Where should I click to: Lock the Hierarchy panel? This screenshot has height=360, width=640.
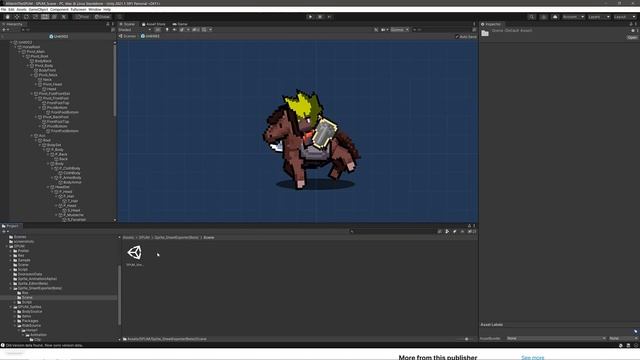tap(108, 24)
